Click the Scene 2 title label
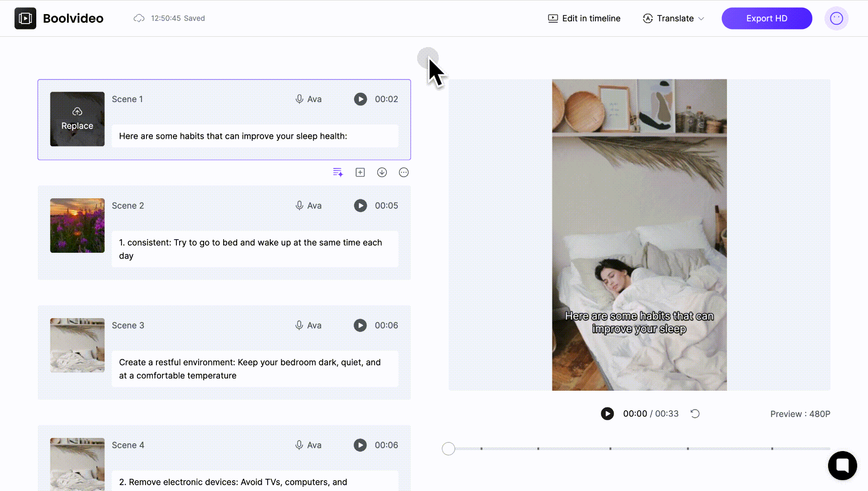 pyautogui.click(x=128, y=206)
